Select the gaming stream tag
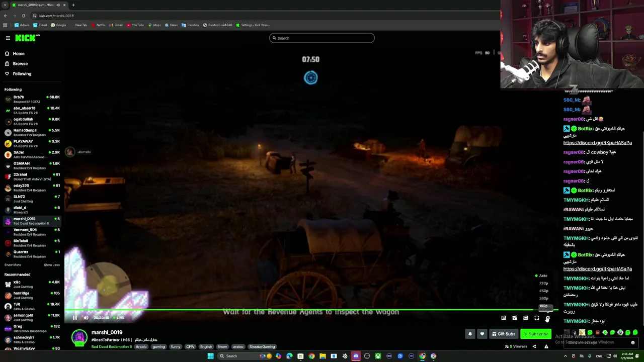The width and height of the screenshot is (644, 362). [158, 346]
